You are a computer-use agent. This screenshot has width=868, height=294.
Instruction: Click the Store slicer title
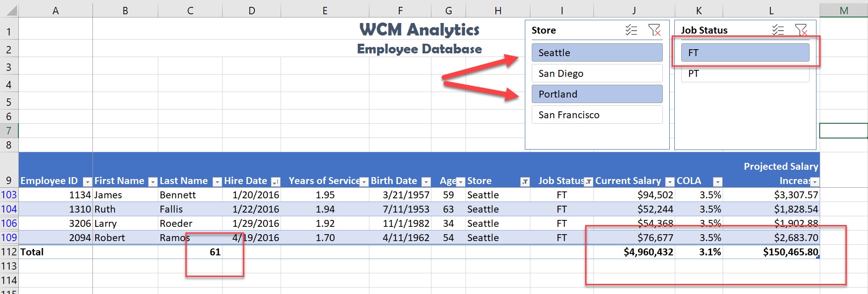(544, 30)
